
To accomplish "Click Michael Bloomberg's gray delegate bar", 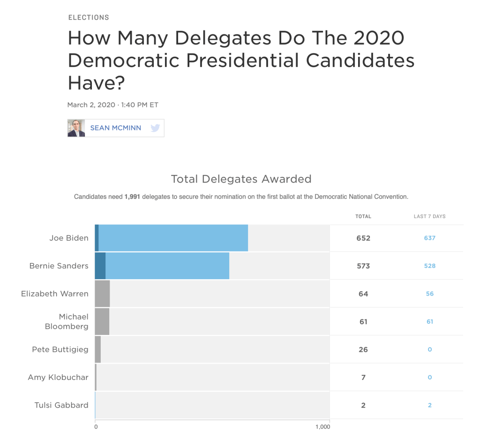I will point(102,322).
